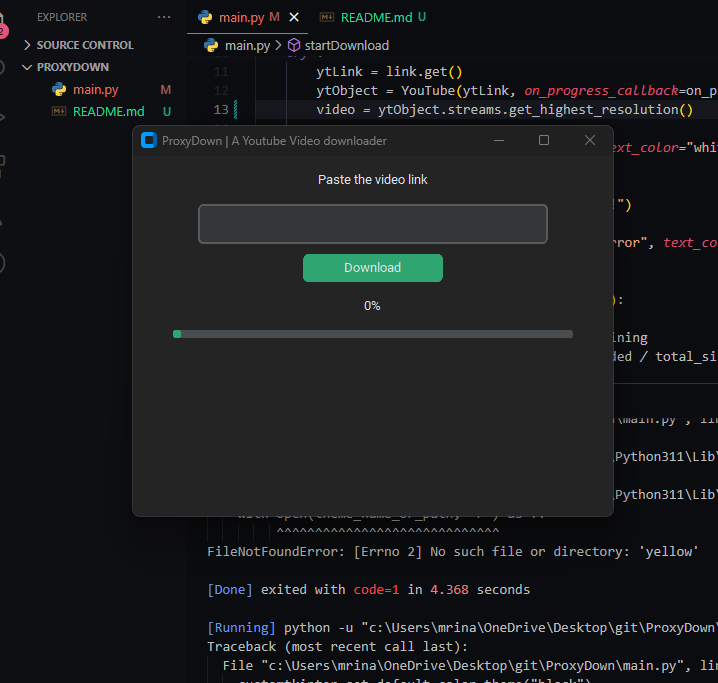Click the '[Running] python -u' output line

[462, 628]
